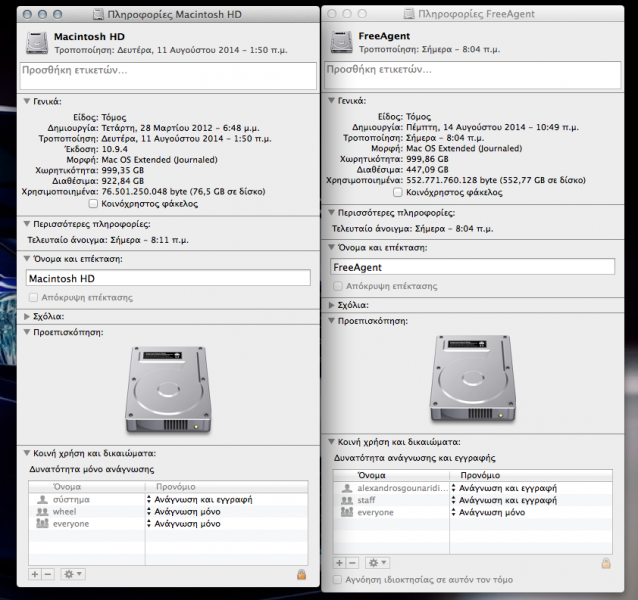Change wheel privilege dropdown
Image resolution: width=638 pixels, height=600 pixels.
click(x=184, y=512)
